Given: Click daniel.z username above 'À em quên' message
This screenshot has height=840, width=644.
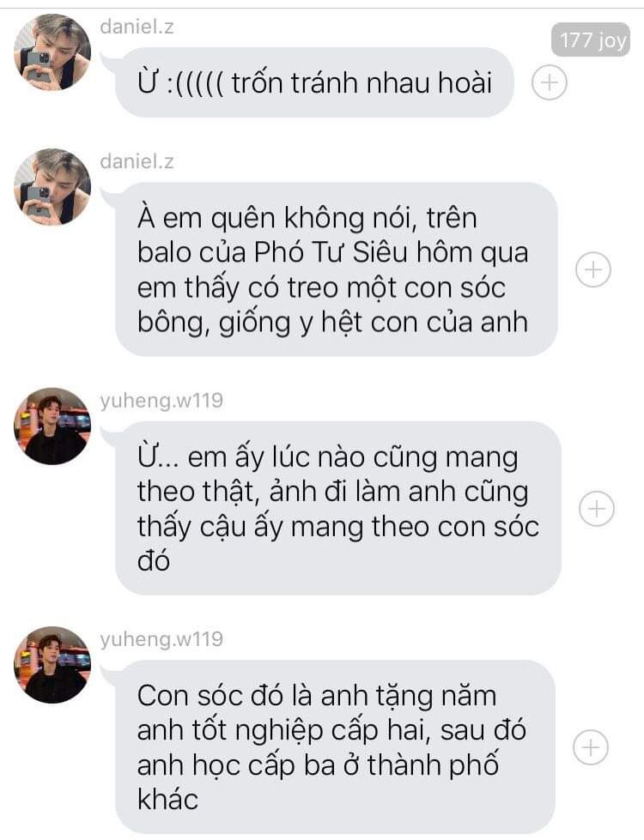Looking at the screenshot, I should [137, 161].
